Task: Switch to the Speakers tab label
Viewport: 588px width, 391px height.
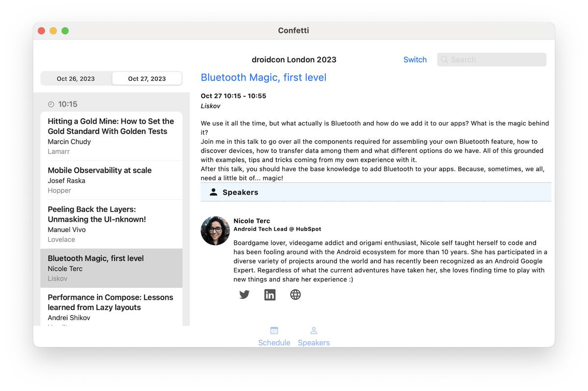Action: 314,343
